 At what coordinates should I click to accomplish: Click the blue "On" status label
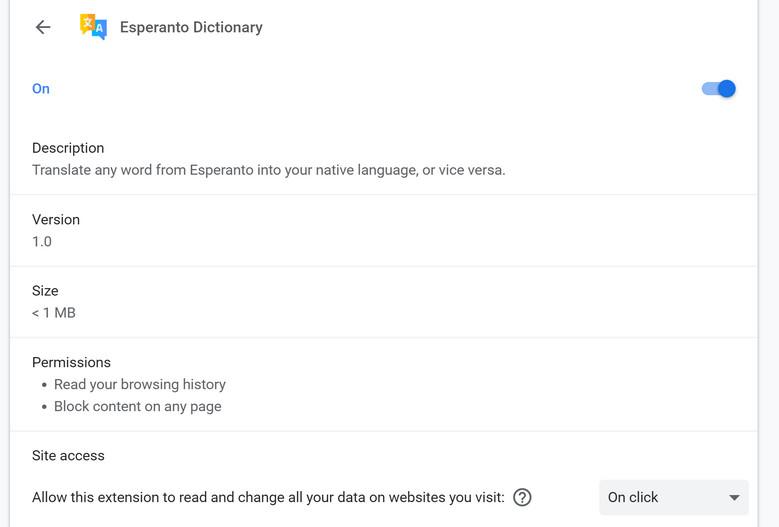point(41,89)
